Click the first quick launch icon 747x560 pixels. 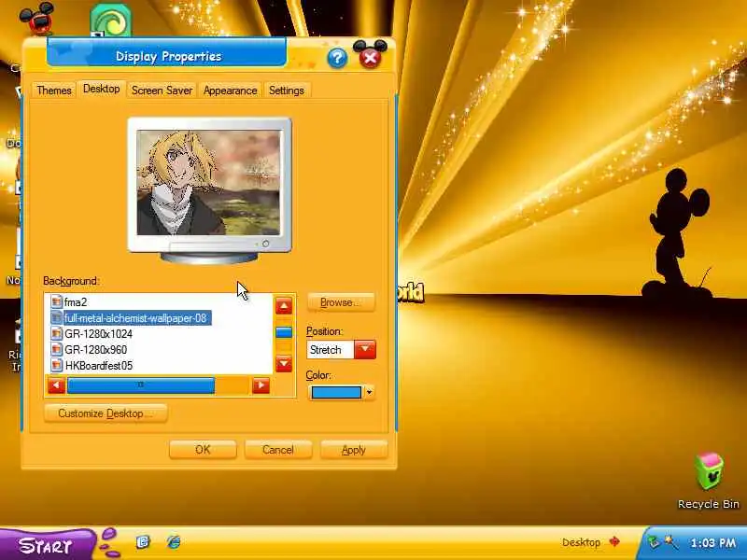click(143, 542)
